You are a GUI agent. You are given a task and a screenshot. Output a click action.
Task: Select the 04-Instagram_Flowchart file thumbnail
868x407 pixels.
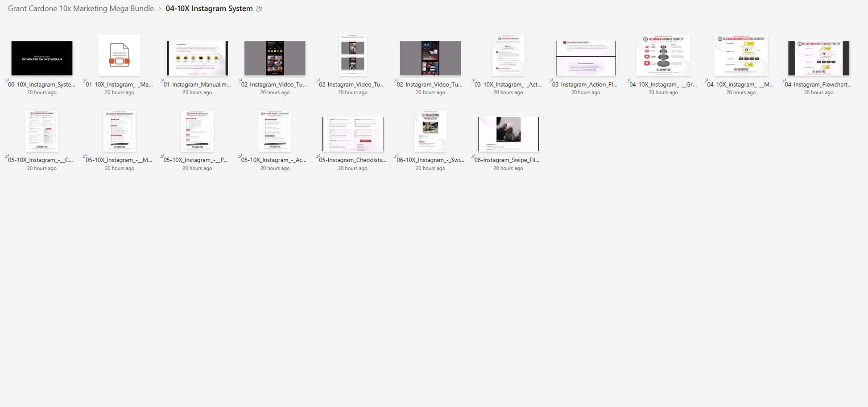(x=818, y=58)
